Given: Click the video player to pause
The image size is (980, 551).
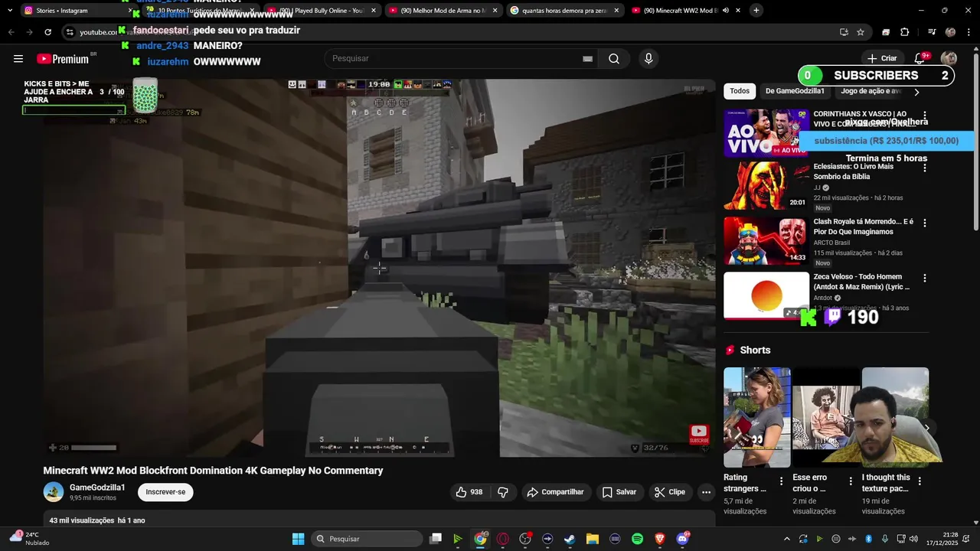Looking at the screenshot, I should [x=379, y=268].
